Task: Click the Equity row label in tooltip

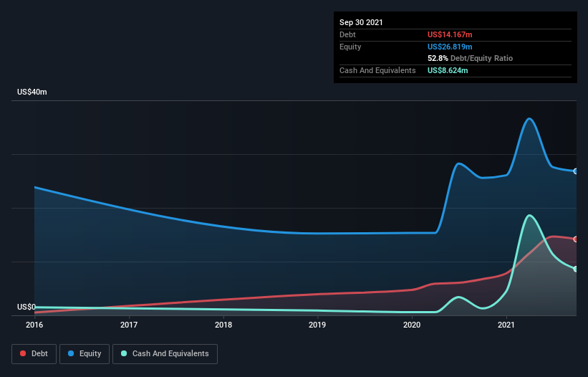Action: click(350, 47)
